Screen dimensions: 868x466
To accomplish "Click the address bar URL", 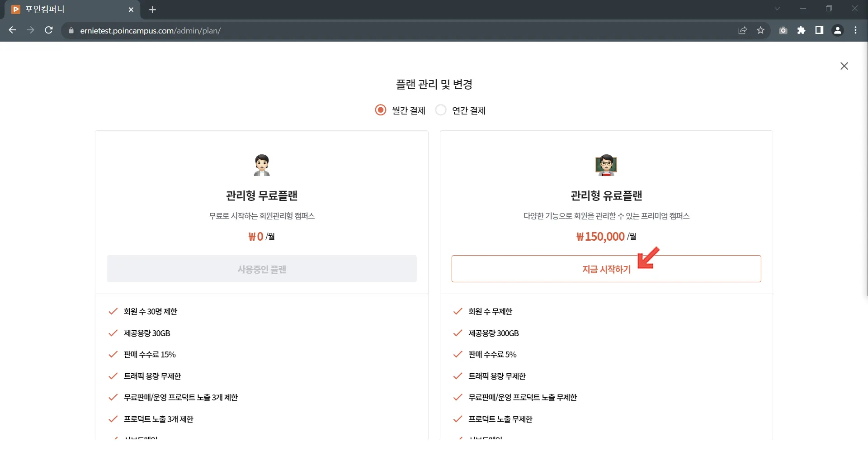I will pos(151,31).
